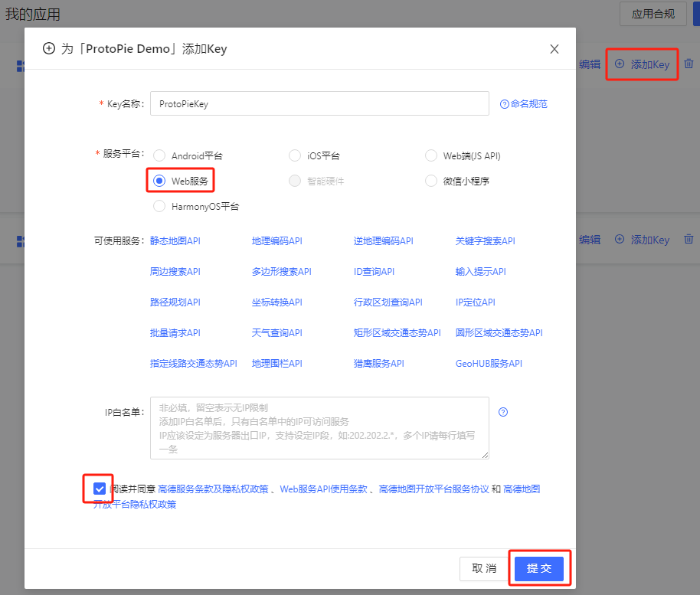
Task: Click the 应用合规 button at top right
Action: point(653,14)
